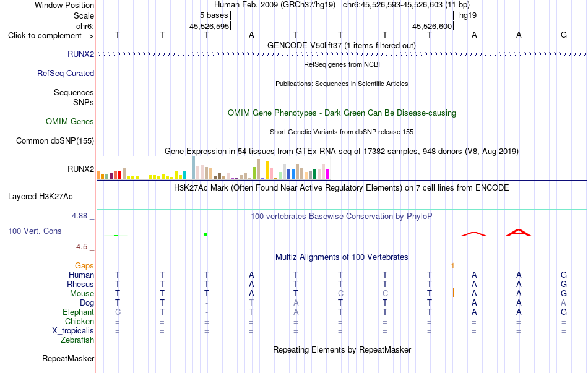588x373 pixels.
Task: Click the 4.88 PhyloP upper value
Action: [79, 215]
